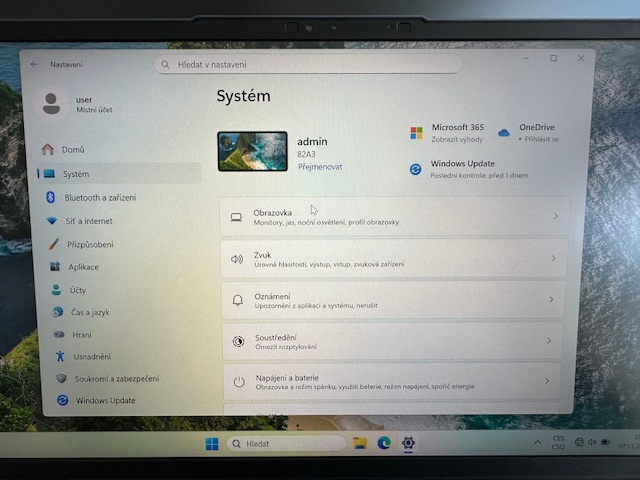The height and width of the screenshot is (480, 640).
Task: Click the Hraní gamepad icon
Action: click(59, 334)
